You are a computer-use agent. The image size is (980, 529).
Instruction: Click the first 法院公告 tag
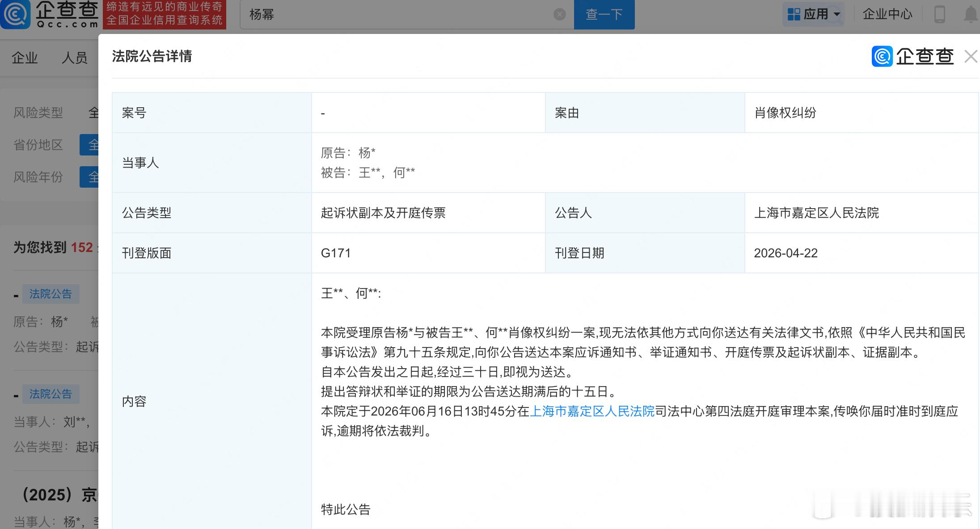click(x=51, y=294)
